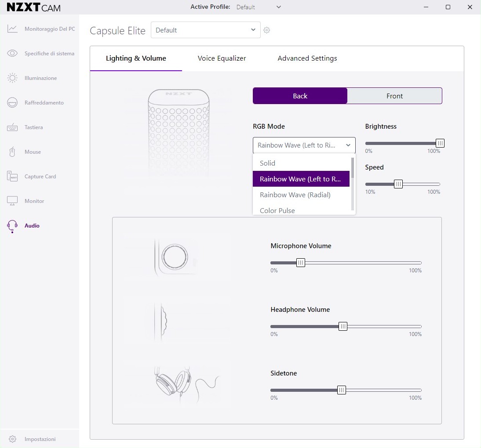The height and width of the screenshot is (448, 481).
Task: Switch to the Voice Equalizer tab
Action: pos(222,58)
